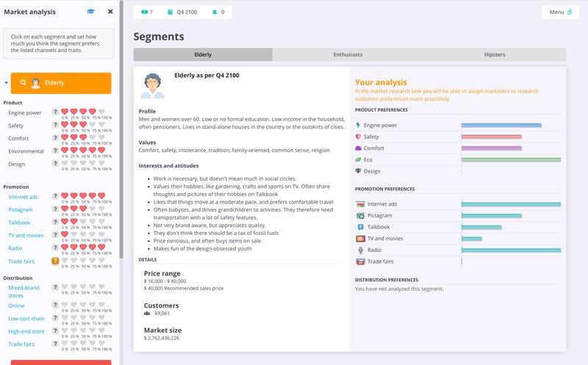Click the help icon for Low-cost chain
Viewport: 588px width, 365px height.
tap(55, 318)
